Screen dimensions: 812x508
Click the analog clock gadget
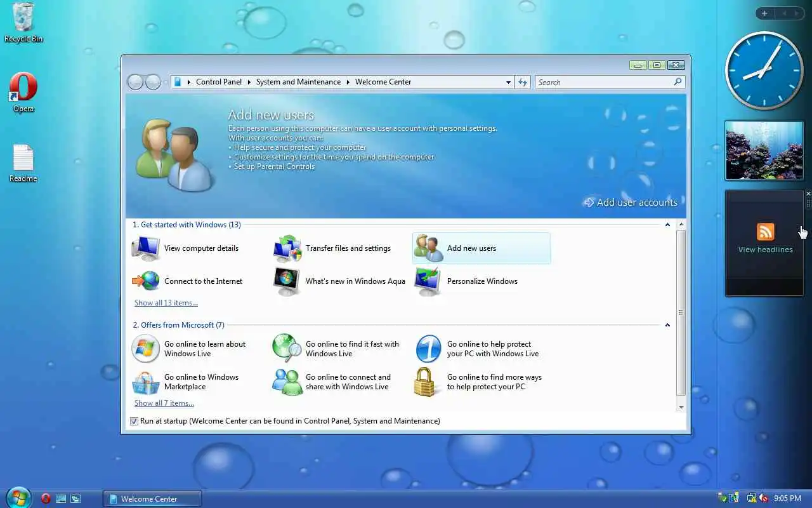(764, 70)
